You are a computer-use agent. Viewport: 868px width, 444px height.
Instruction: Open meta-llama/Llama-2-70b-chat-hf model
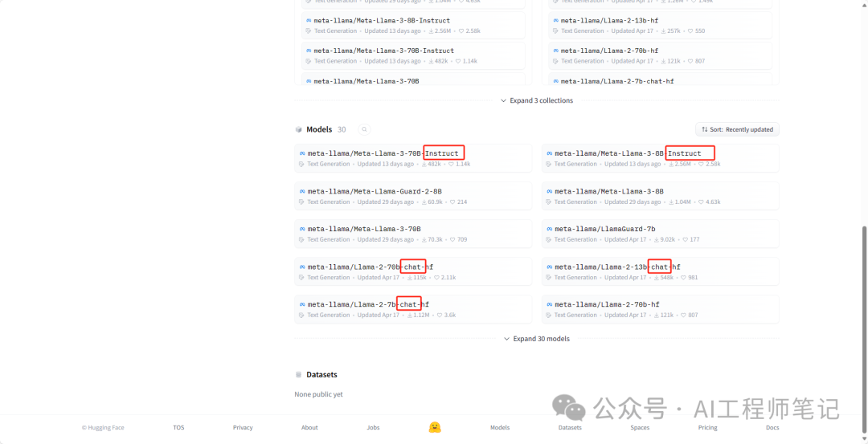(413, 271)
